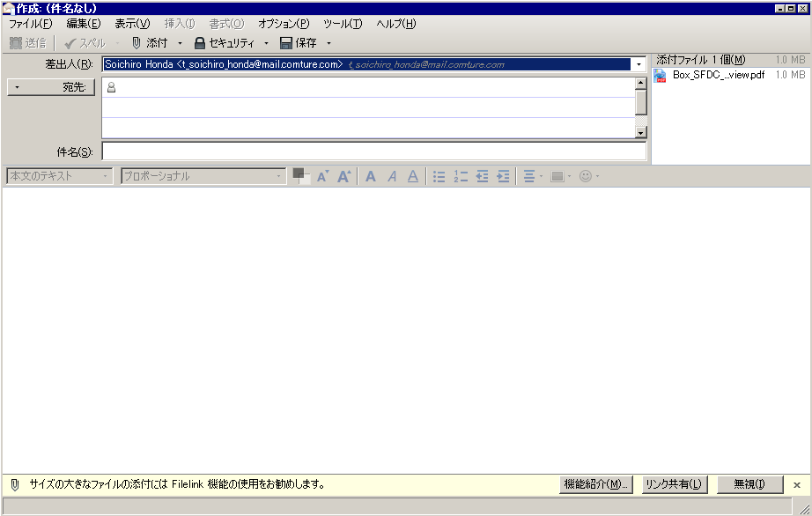Click in the message body area
812x516 pixels.
406,330
